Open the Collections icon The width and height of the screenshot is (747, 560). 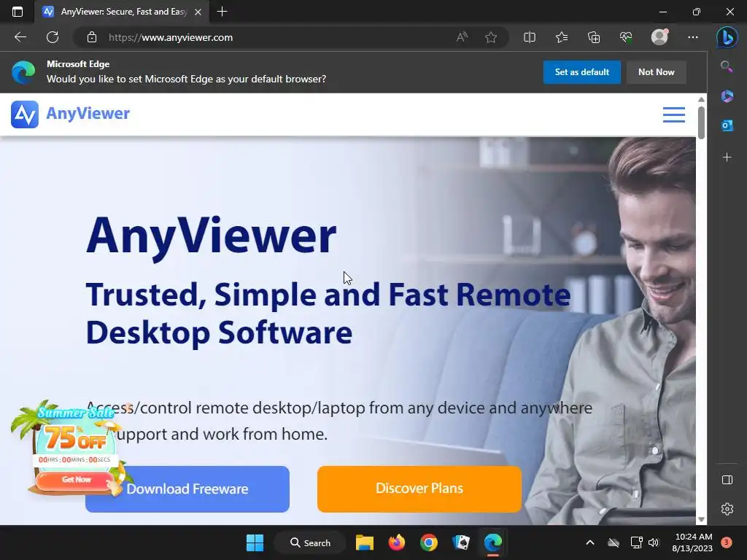point(594,37)
